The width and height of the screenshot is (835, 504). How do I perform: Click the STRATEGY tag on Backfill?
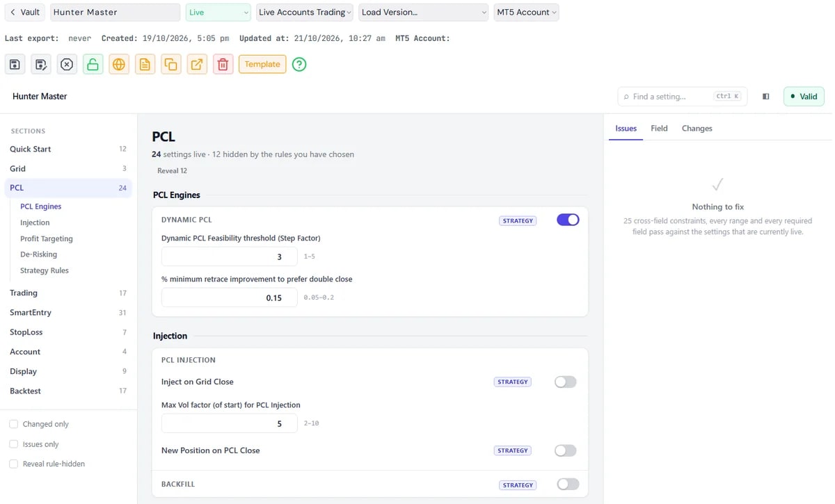coord(518,485)
